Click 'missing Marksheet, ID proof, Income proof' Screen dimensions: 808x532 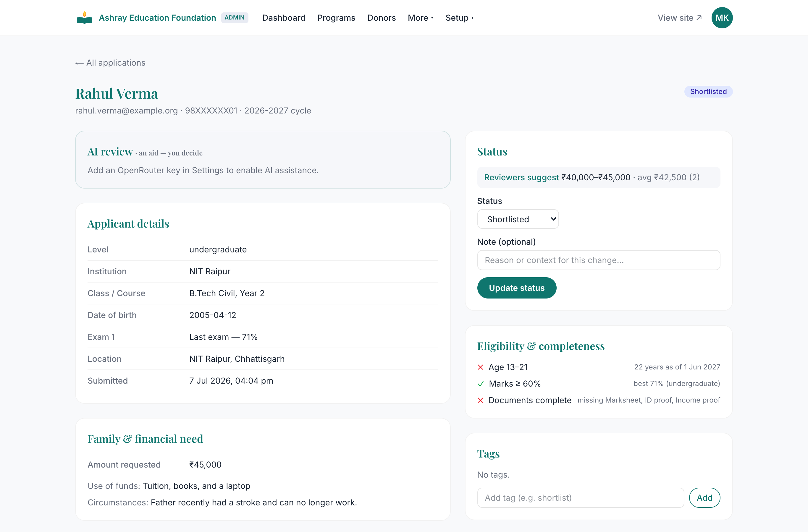[x=649, y=400]
